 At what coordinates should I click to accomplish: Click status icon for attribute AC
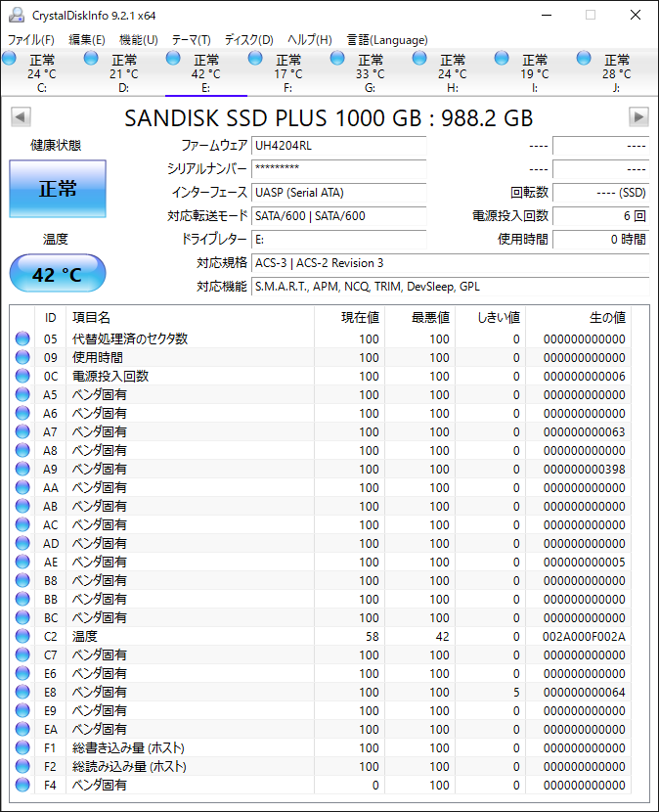click(22, 524)
